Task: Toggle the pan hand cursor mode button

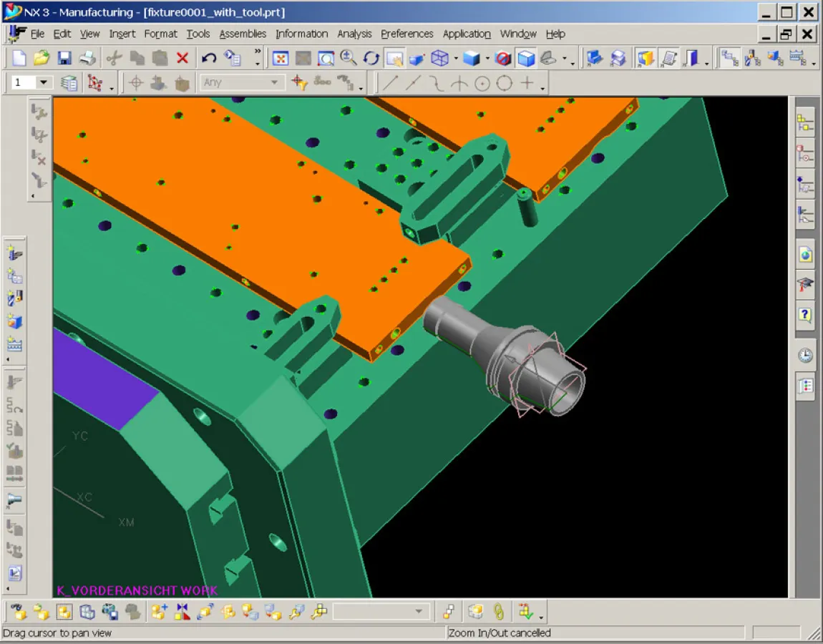Action: click(x=394, y=58)
